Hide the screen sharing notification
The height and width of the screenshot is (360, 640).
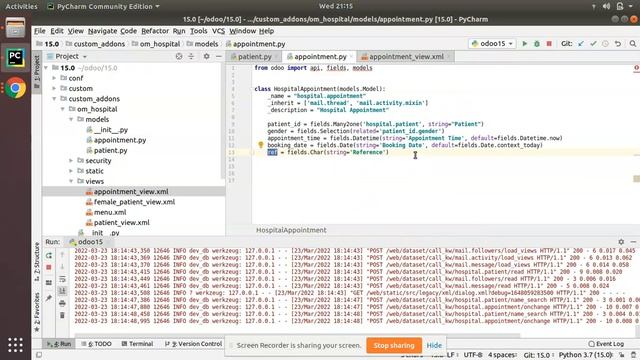434,345
